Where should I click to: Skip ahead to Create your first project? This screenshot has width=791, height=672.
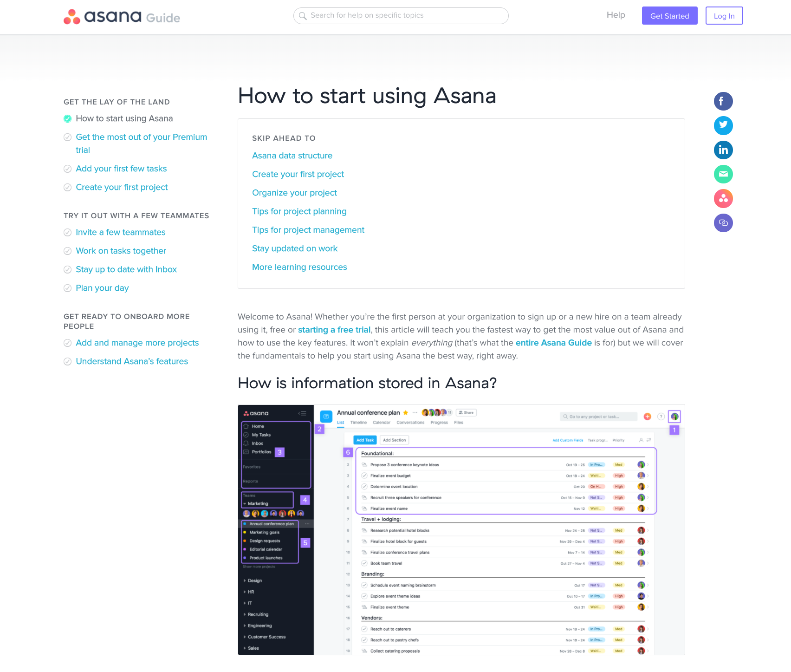[298, 174]
